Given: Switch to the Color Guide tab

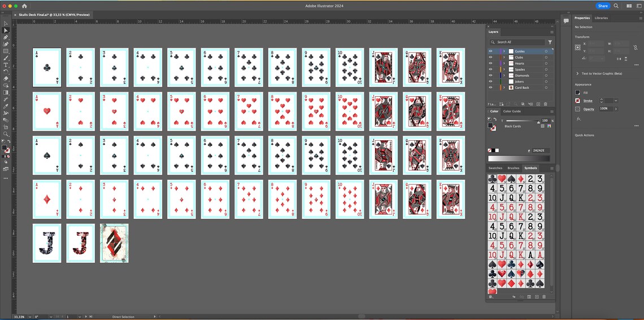Looking at the screenshot, I should pyautogui.click(x=512, y=111).
